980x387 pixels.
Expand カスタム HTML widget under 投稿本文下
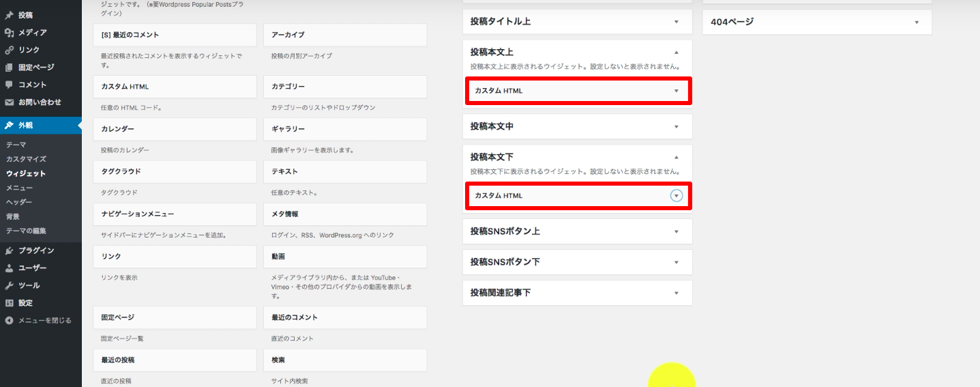pos(676,196)
